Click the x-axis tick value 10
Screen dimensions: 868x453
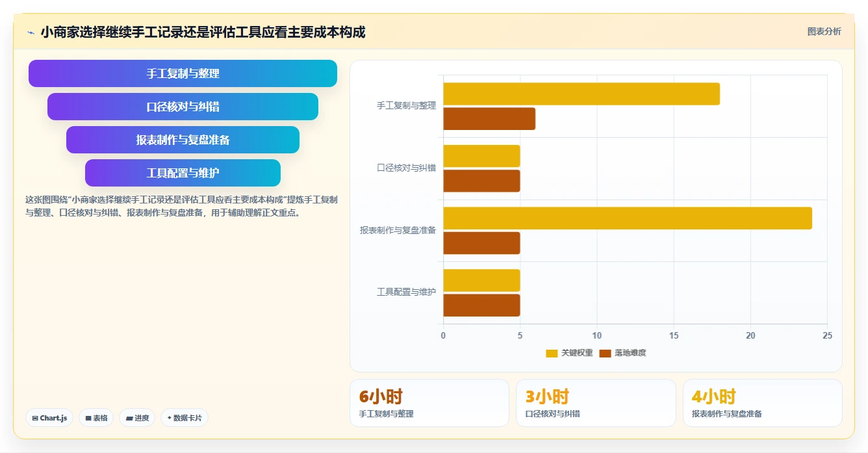point(596,335)
